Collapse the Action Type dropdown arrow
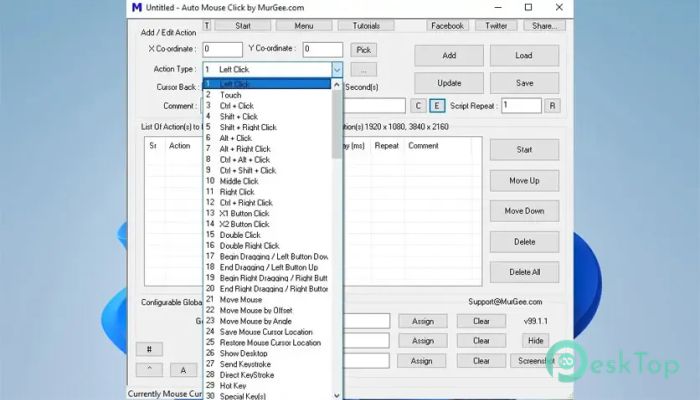The height and width of the screenshot is (400, 700). pos(337,70)
